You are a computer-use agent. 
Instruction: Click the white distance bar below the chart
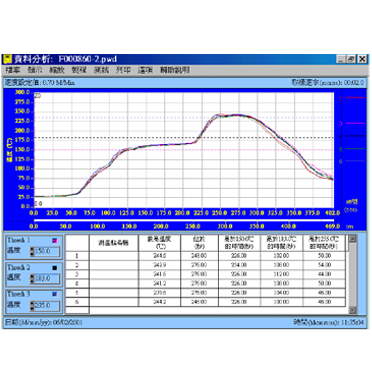tap(183, 221)
